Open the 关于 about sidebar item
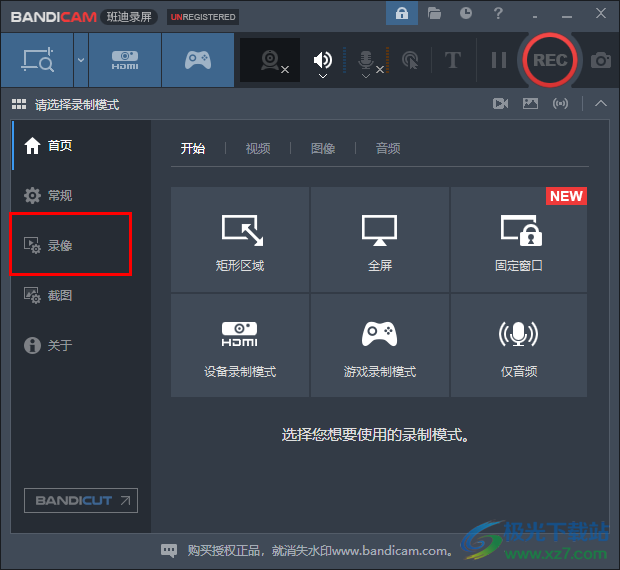620x570 pixels. 81,345
